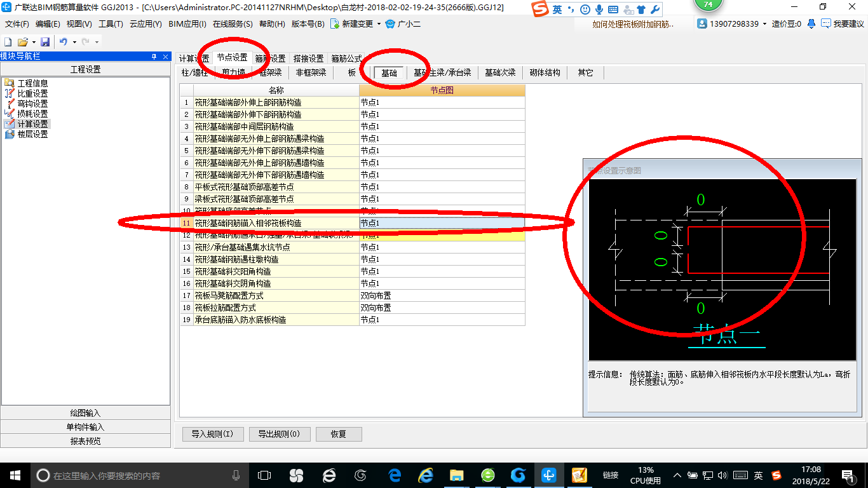Click the IME microphone voice input icon
Viewport: 868px width, 488px height.
coord(599,10)
